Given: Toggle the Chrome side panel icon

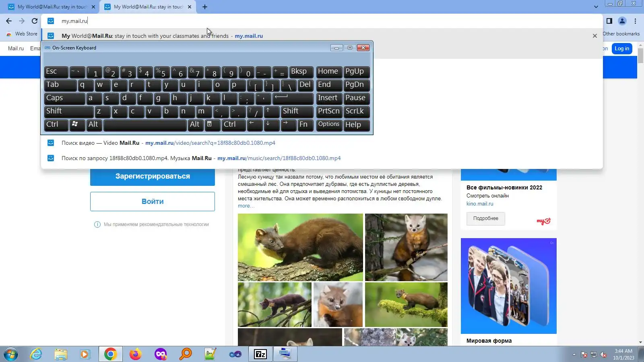Looking at the screenshot, I should coord(609,21).
